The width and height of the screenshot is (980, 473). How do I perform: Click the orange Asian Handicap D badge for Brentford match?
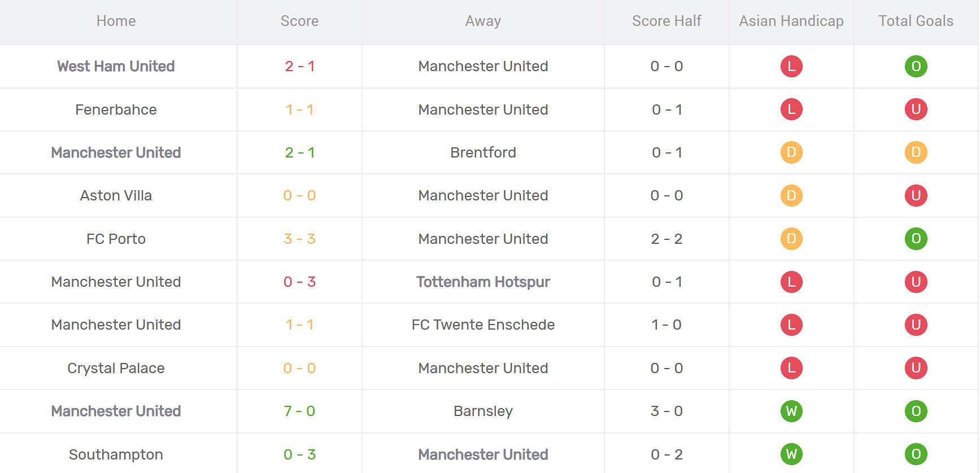click(791, 152)
